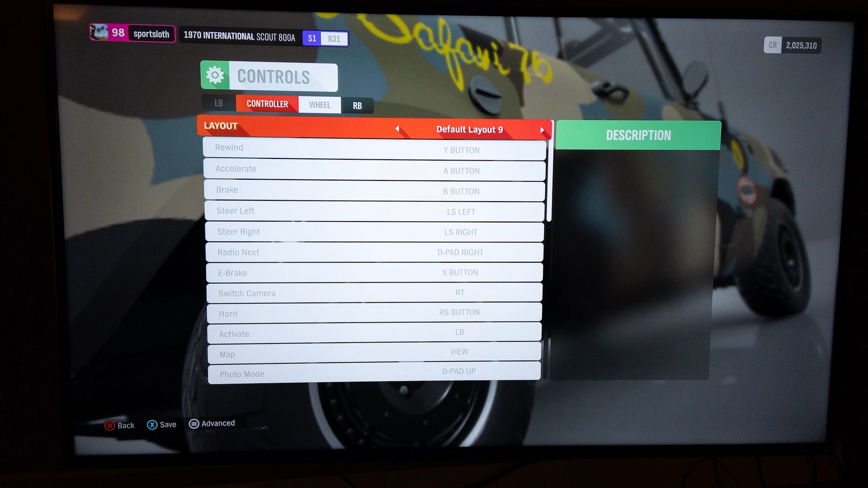Click the Rewind Y Button mapping

374,149
